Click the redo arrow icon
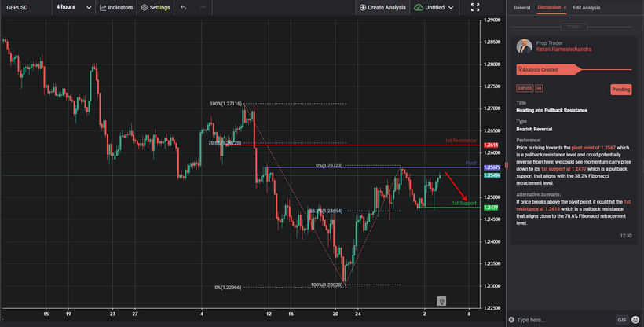The image size is (644, 327). point(202,7)
